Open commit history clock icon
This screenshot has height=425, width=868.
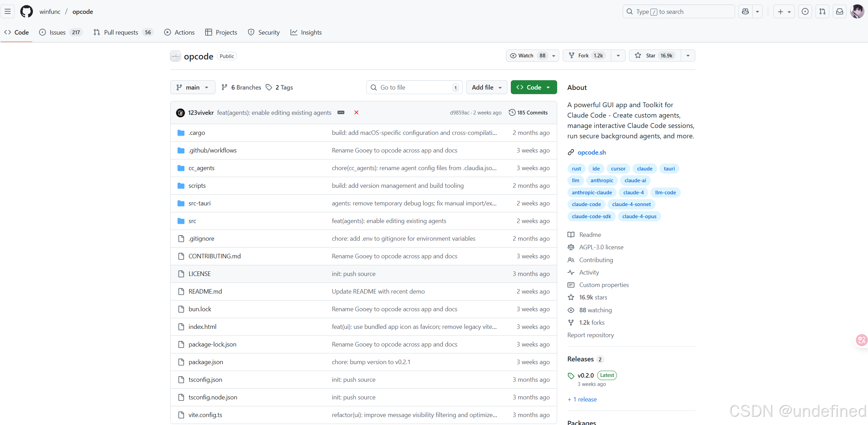pos(512,112)
